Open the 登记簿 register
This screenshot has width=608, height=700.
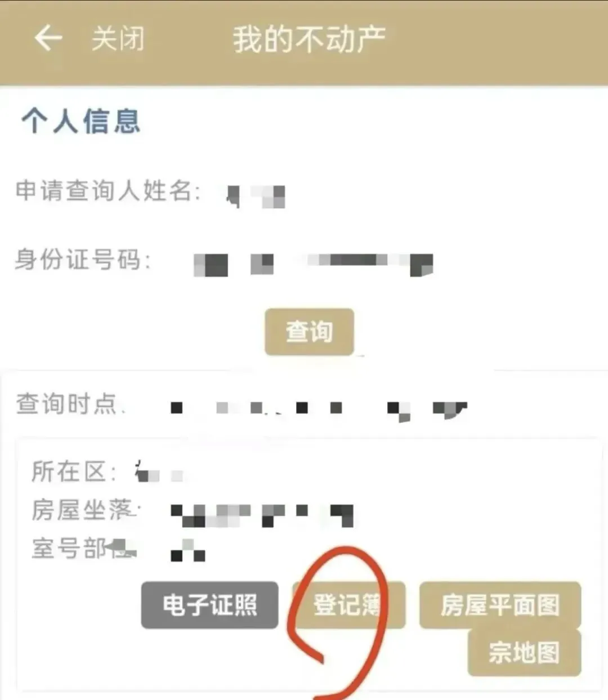point(348,605)
